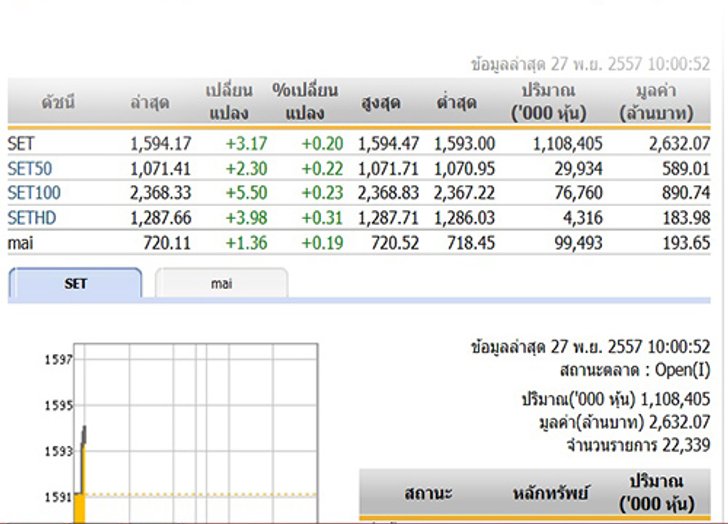Click SET50 high value 1,071.71
The image size is (728, 524).
click(389, 168)
